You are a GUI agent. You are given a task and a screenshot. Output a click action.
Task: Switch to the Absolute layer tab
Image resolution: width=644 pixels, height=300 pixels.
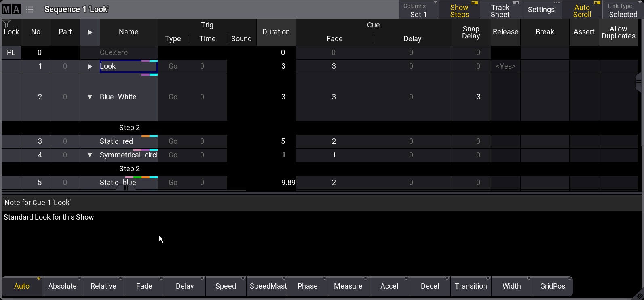(x=62, y=286)
